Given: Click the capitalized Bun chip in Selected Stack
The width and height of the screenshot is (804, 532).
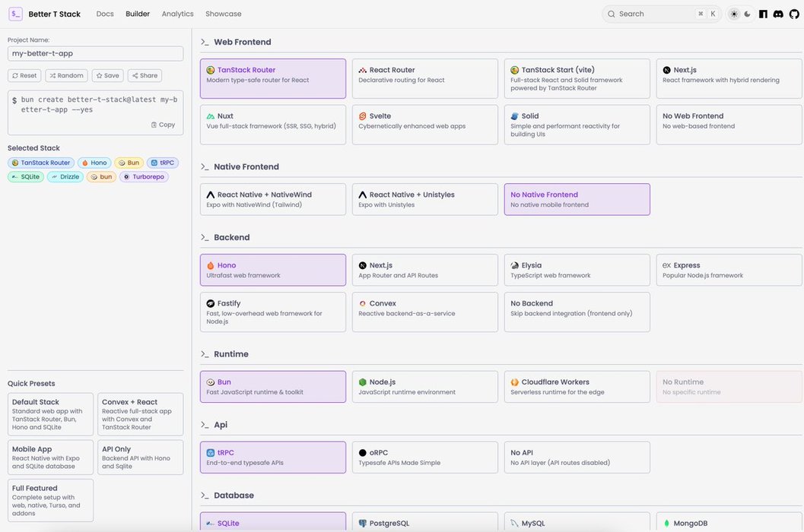Looking at the screenshot, I should coord(129,163).
